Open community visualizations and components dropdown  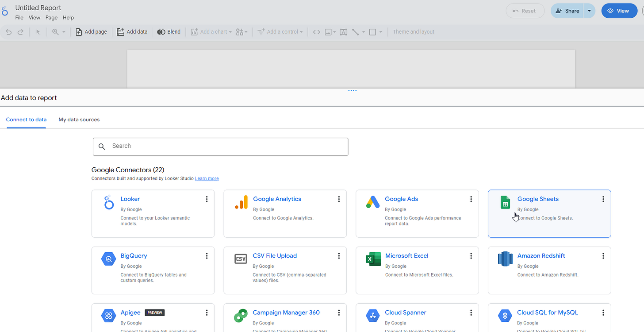(241, 32)
